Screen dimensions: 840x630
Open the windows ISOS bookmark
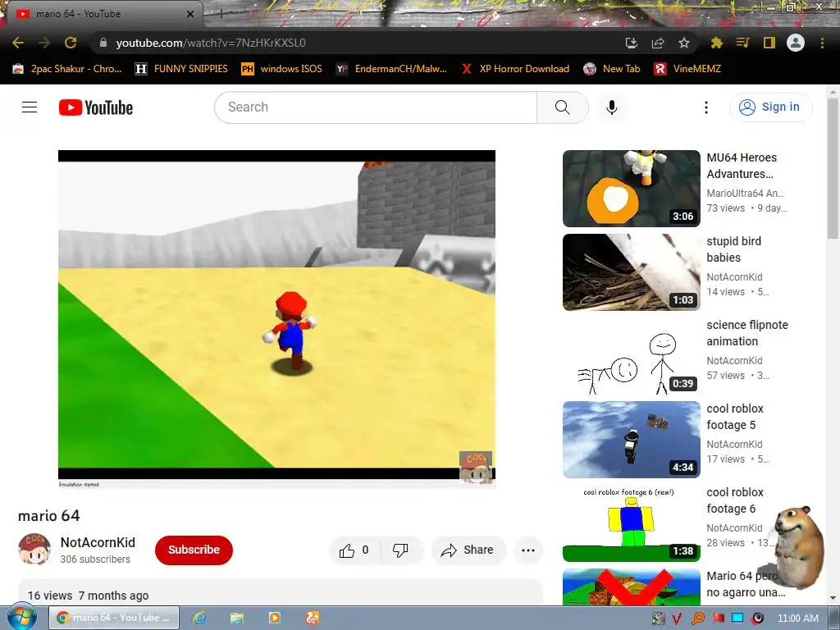[x=282, y=69]
